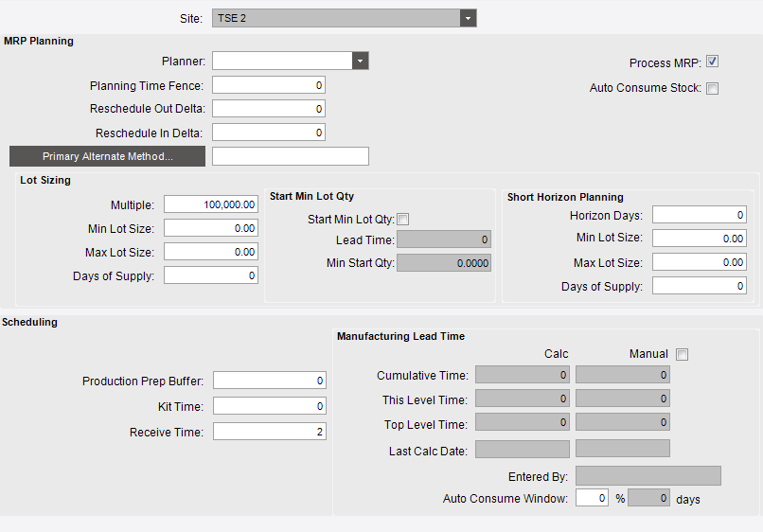Image resolution: width=763 pixels, height=532 pixels.
Task: Focus Short Horizon Max Lot Size field
Action: [699, 262]
